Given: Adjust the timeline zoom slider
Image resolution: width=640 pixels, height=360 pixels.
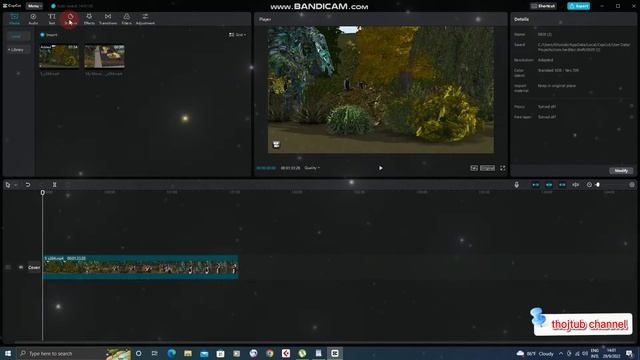Looking at the screenshot, I should (x=598, y=185).
